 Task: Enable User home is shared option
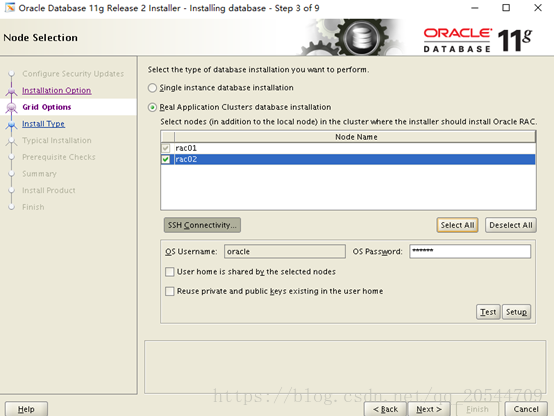(x=170, y=271)
